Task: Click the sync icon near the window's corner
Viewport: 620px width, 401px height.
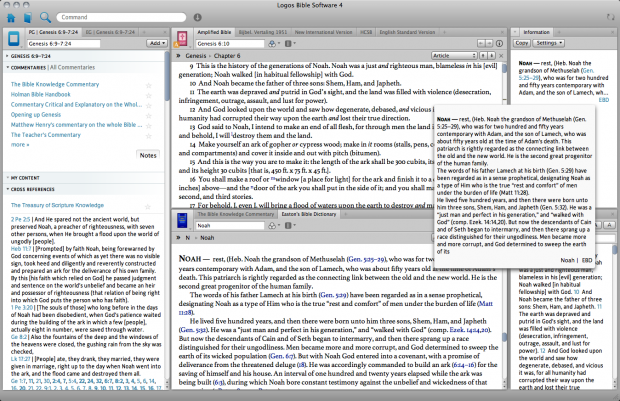Action: tap(611, 17)
